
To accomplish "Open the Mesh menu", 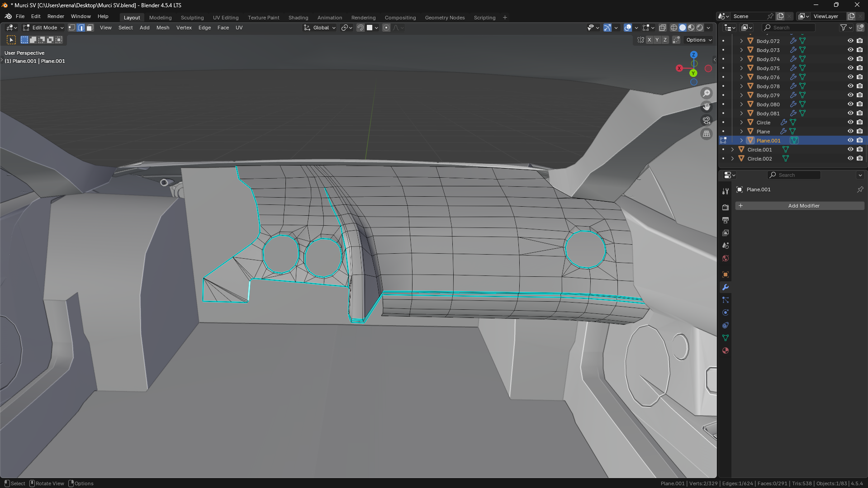I will click(x=162, y=28).
